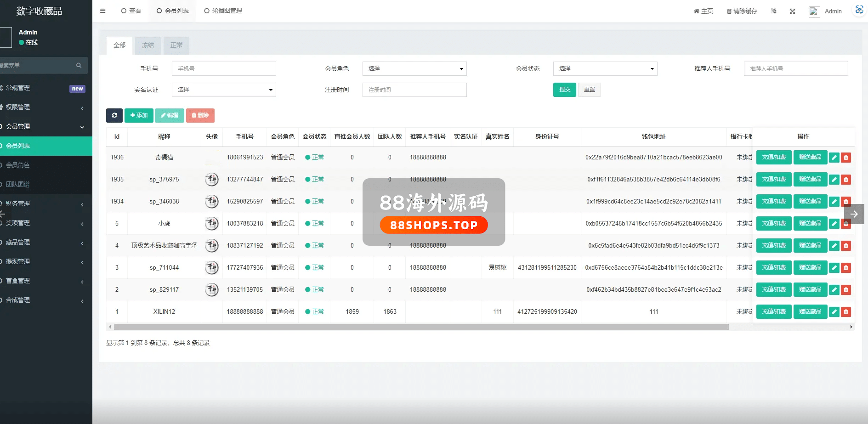Click red trash icon for member 1935
Viewport: 868px width, 424px height.
845,180
